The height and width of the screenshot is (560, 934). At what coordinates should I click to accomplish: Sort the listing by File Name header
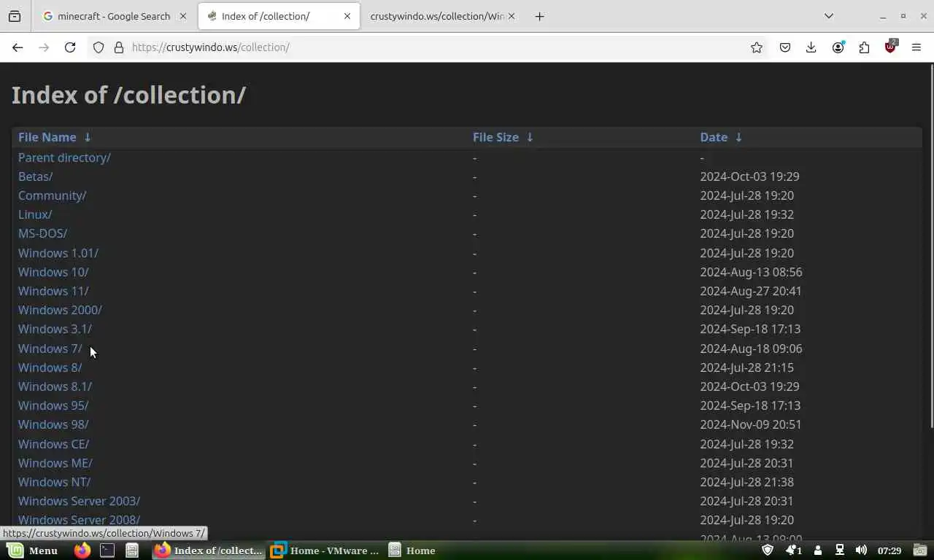tap(47, 137)
